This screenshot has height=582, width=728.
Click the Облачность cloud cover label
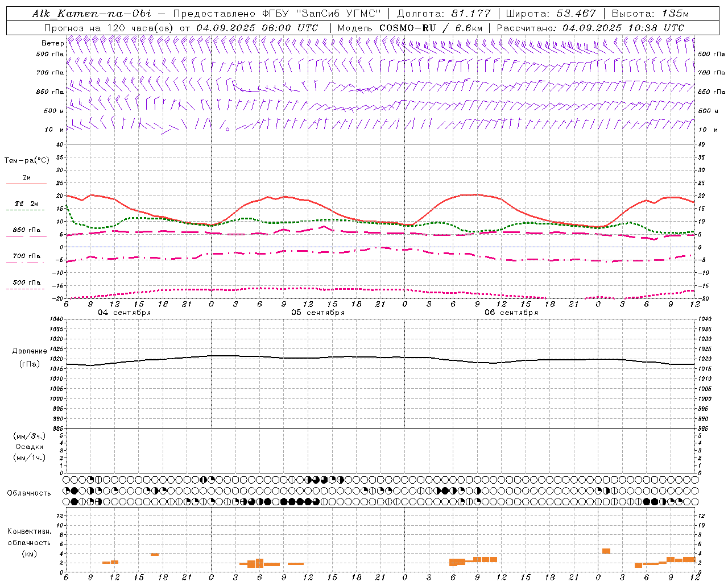point(29,493)
